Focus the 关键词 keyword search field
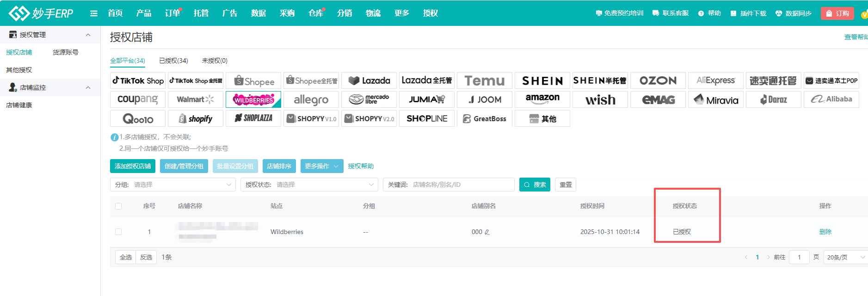This screenshot has height=296, width=868. point(460,185)
